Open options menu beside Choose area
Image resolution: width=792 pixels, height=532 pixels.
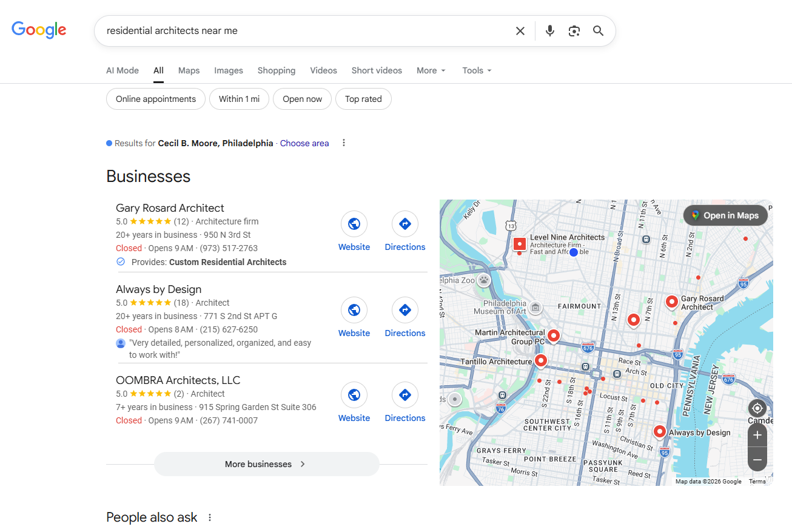(344, 143)
